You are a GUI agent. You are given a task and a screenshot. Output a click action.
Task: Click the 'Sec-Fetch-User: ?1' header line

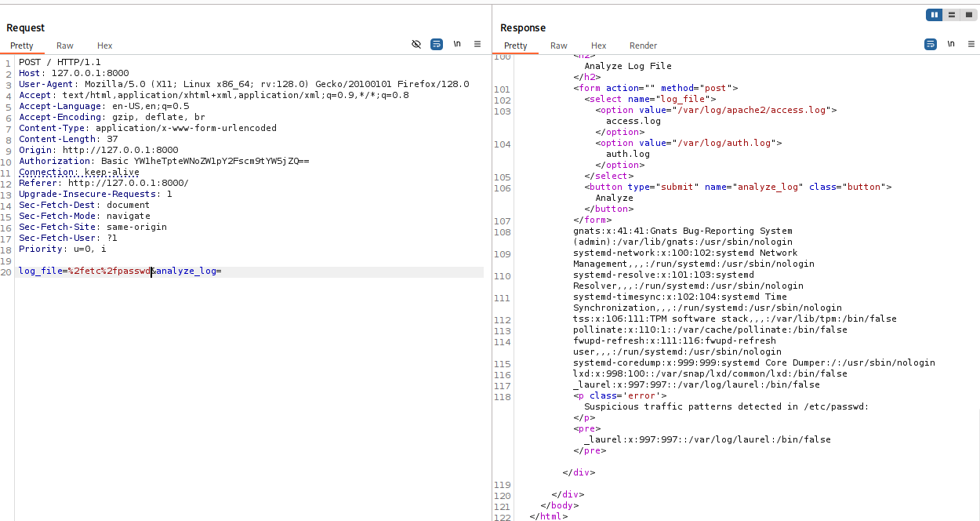point(68,239)
